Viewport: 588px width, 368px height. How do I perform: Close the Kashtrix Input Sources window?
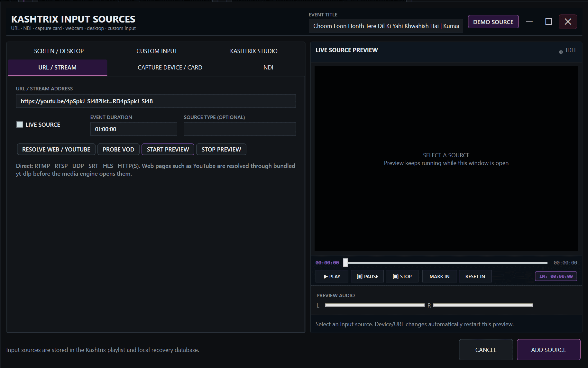coord(568,22)
